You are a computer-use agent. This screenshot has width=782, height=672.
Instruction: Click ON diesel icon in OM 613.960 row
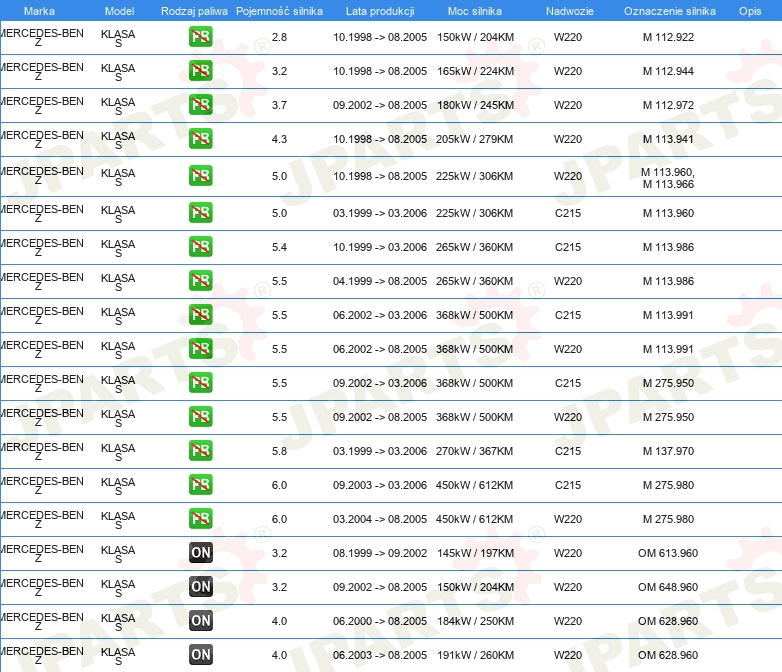point(200,552)
